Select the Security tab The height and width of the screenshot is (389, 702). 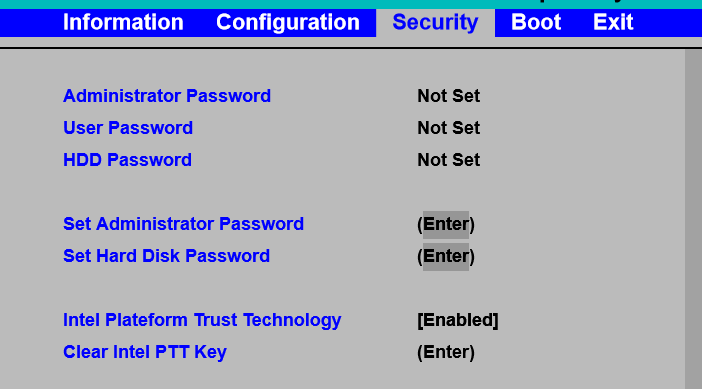click(x=435, y=22)
